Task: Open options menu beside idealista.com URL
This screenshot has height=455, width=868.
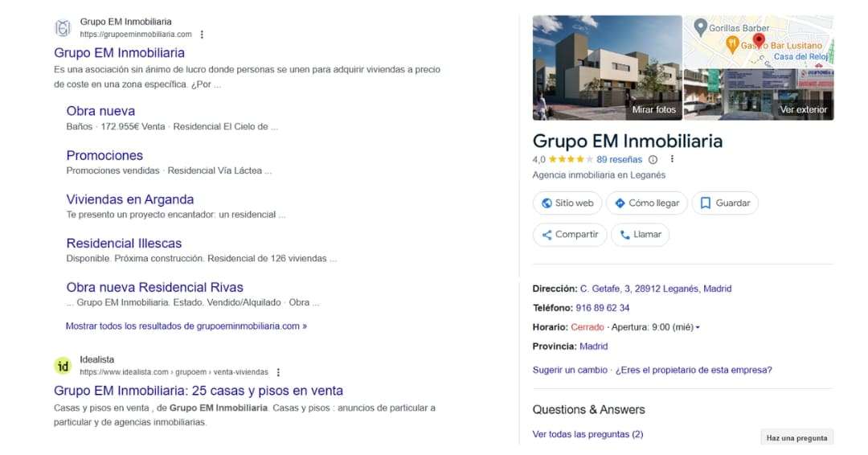Action: point(278,372)
